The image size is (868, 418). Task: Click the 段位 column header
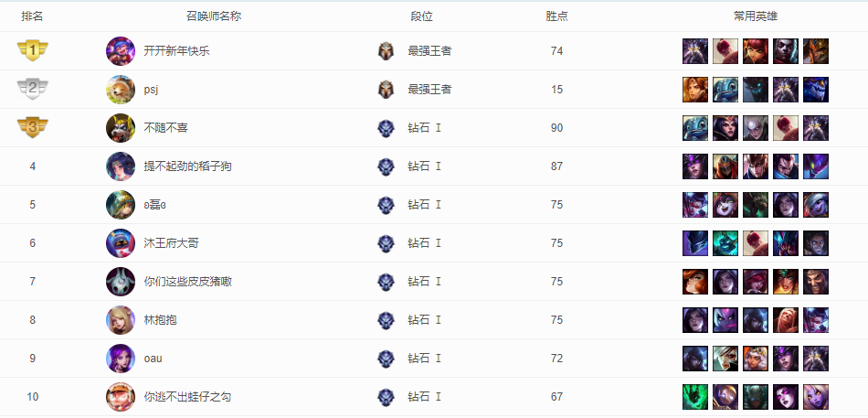(421, 16)
